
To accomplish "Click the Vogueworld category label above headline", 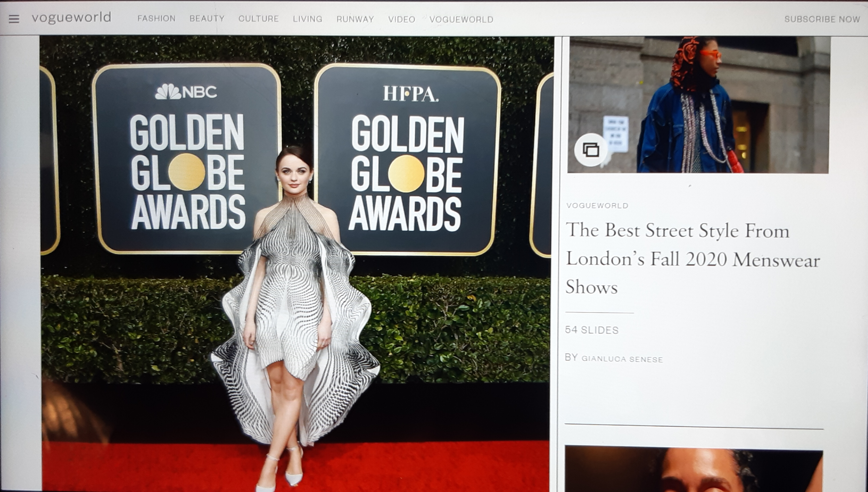I will click(597, 205).
